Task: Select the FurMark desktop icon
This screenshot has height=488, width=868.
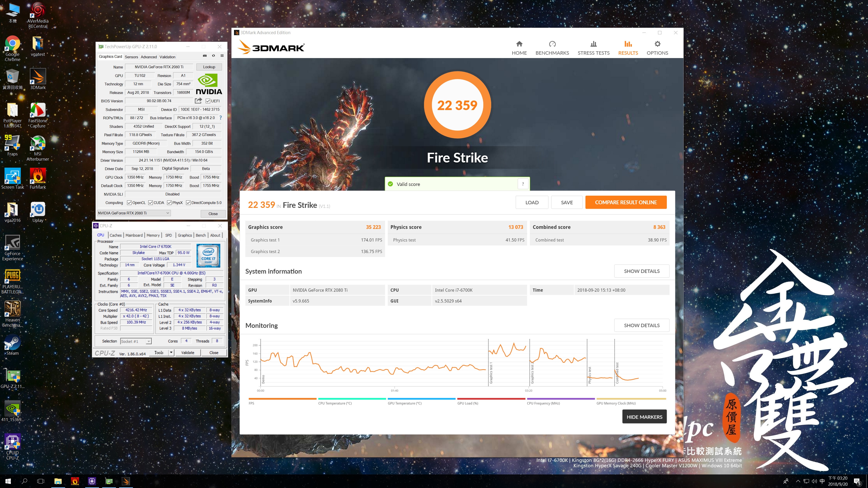Action: [x=38, y=178]
